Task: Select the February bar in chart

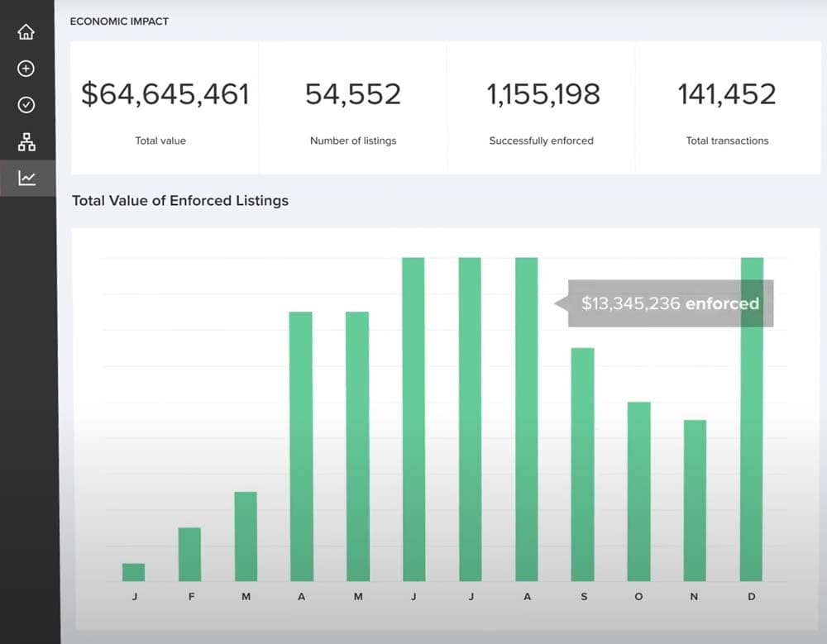Action: pos(189,554)
